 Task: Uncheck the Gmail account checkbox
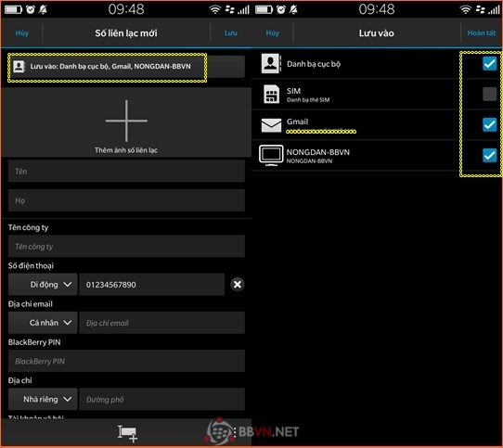(489, 124)
